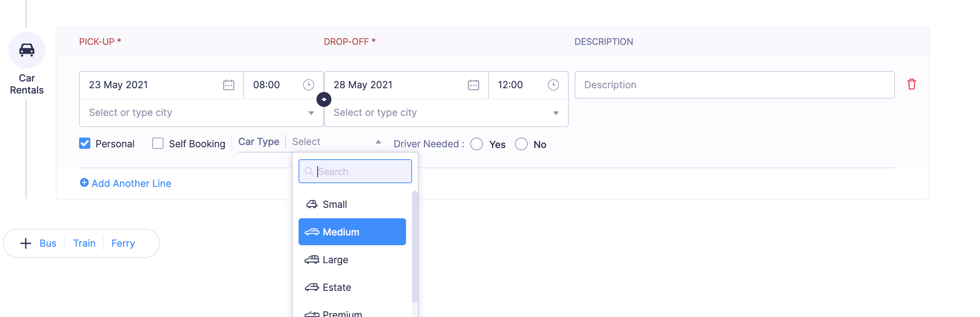Add a Train booking

coord(84,243)
